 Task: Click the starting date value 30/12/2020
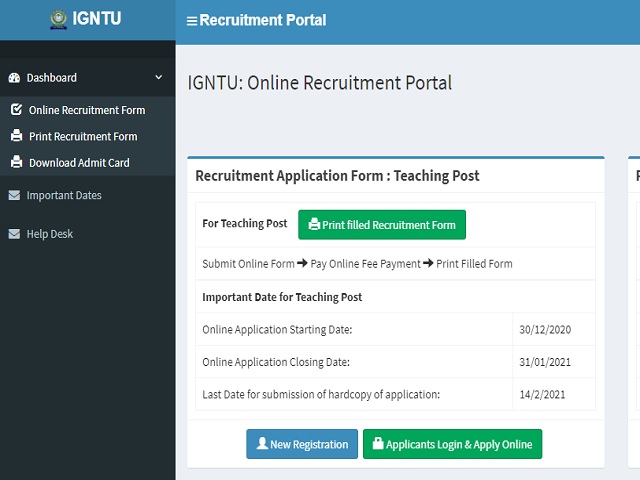[x=545, y=329]
